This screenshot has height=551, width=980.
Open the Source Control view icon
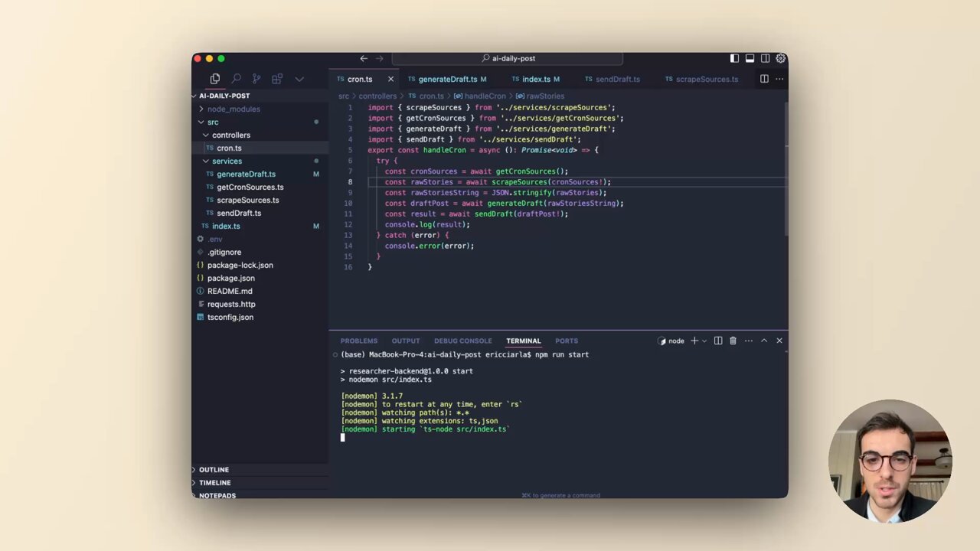tap(256, 79)
